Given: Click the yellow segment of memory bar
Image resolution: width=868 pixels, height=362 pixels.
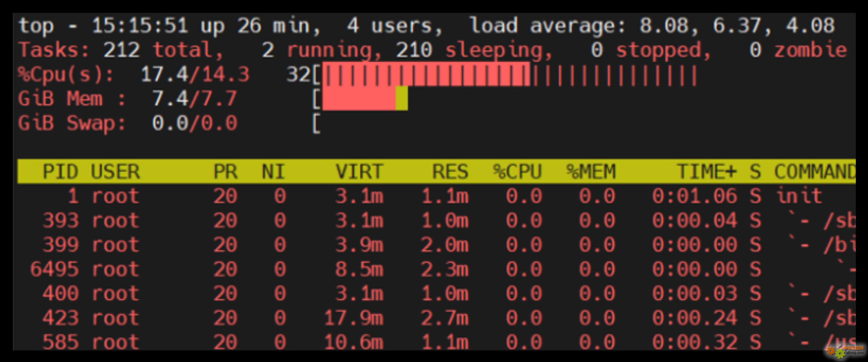Looking at the screenshot, I should click(401, 98).
